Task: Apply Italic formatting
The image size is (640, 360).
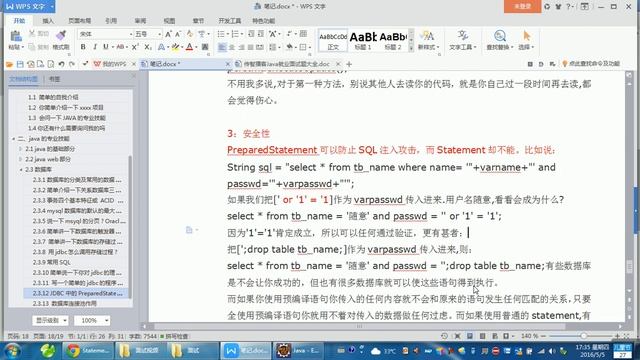Action: pyautogui.click(x=95, y=47)
